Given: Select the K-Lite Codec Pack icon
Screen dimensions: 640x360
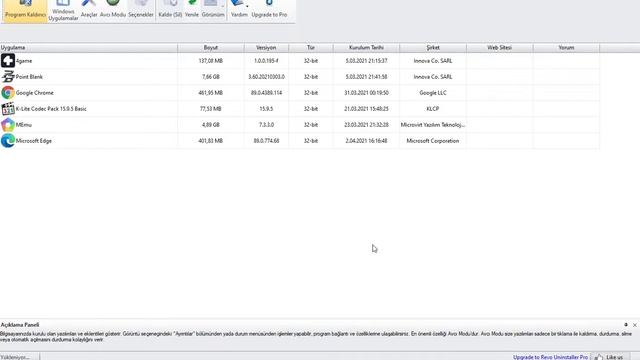Looking at the screenshot, I should 8,109.
